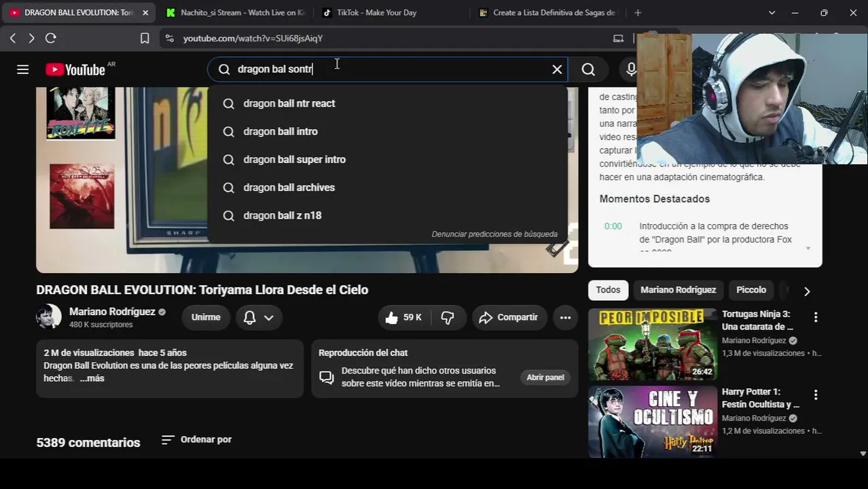Reload the page
868x489 pixels.
tap(50, 39)
